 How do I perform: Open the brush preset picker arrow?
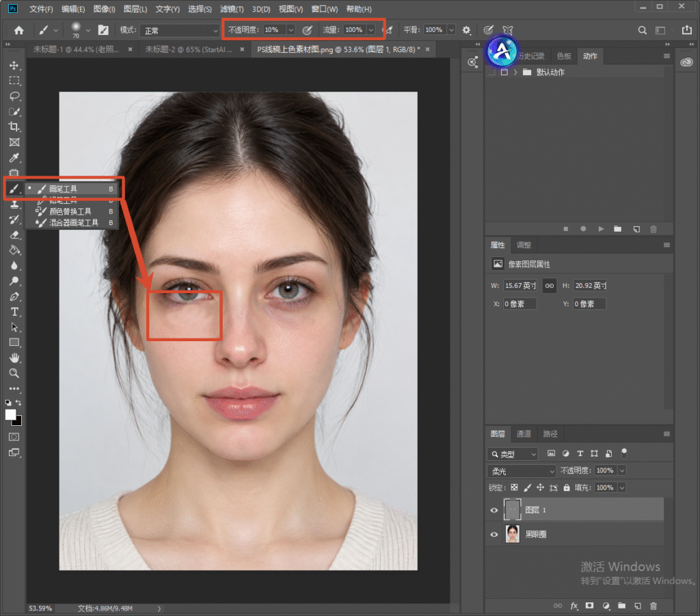(88, 30)
